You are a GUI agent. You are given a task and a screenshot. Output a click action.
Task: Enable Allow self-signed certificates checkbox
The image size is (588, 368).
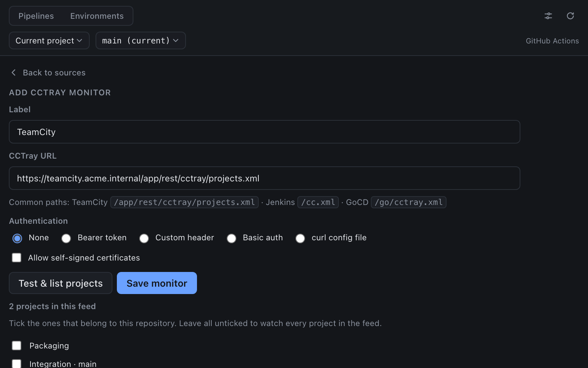click(17, 258)
